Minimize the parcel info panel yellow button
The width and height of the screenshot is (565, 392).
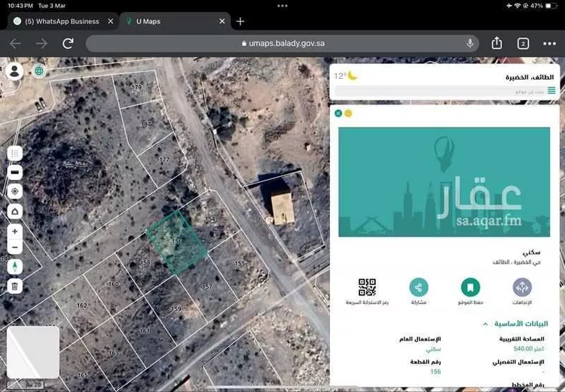click(x=348, y=114)
